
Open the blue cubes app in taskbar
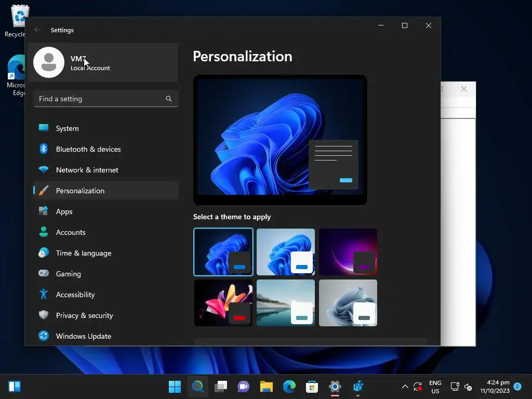pos(358,387)
